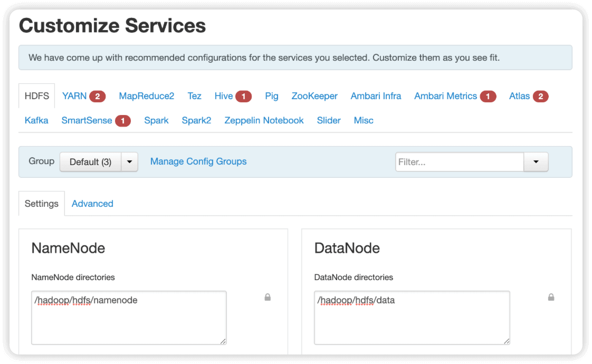Open the Ambari Infra service tab
The width and height of the screenshot is (592, 364).
tap(376, 96)
